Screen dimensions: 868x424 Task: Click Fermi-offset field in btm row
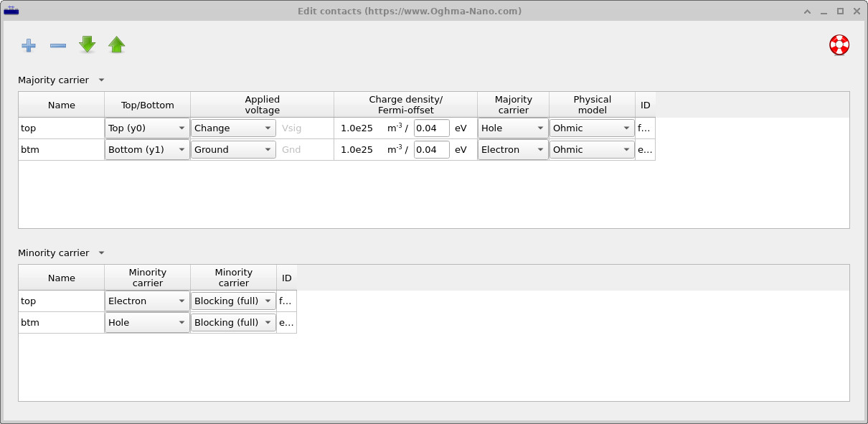(431, 150)
